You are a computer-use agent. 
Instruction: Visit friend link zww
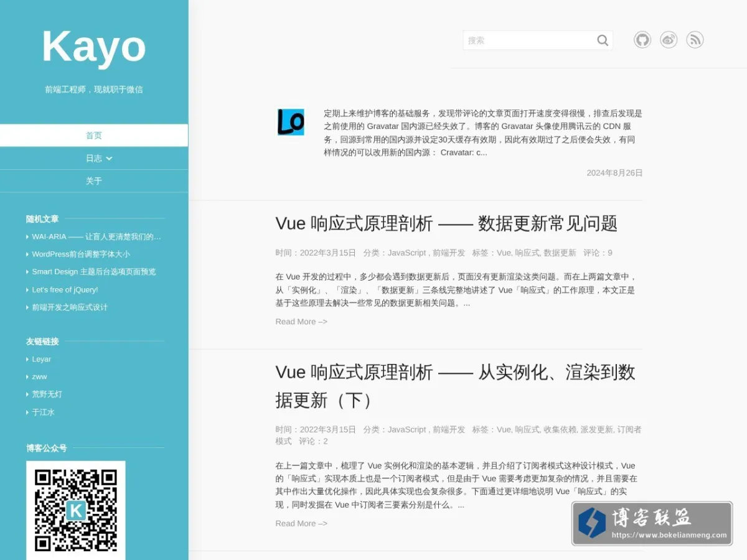[39, 376]
